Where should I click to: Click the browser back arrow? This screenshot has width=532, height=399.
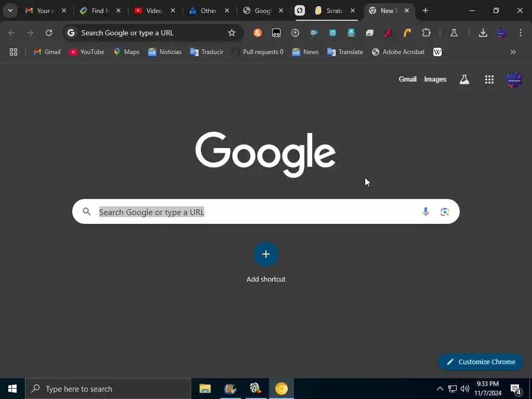[x=11, y=33]
